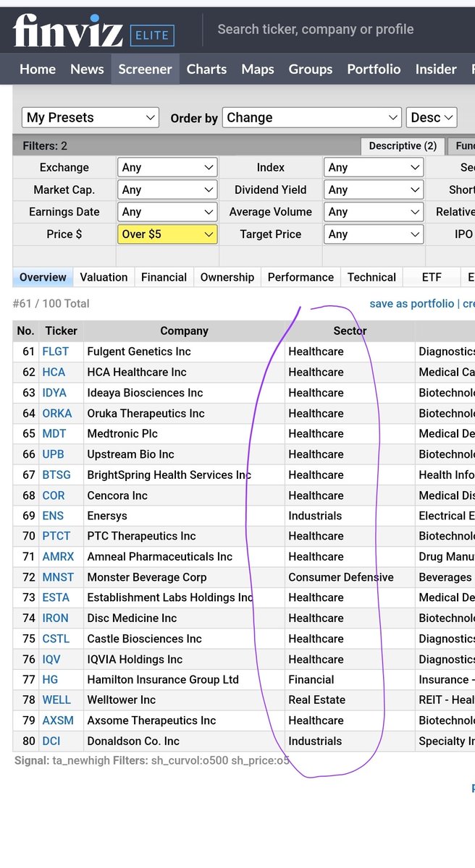Switch to the Financial tab
Image resolution: width=475 pixels, height=868 pixels.
164,277
